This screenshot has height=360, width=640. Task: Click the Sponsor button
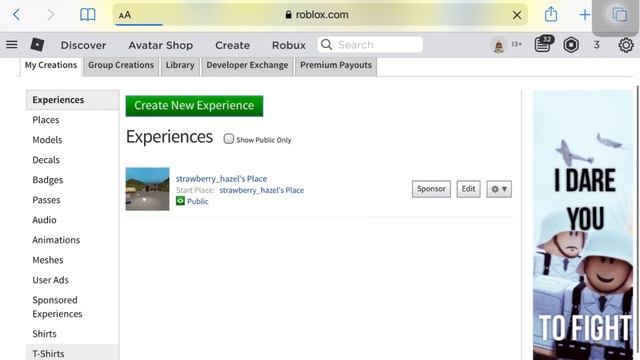point(431,189)
